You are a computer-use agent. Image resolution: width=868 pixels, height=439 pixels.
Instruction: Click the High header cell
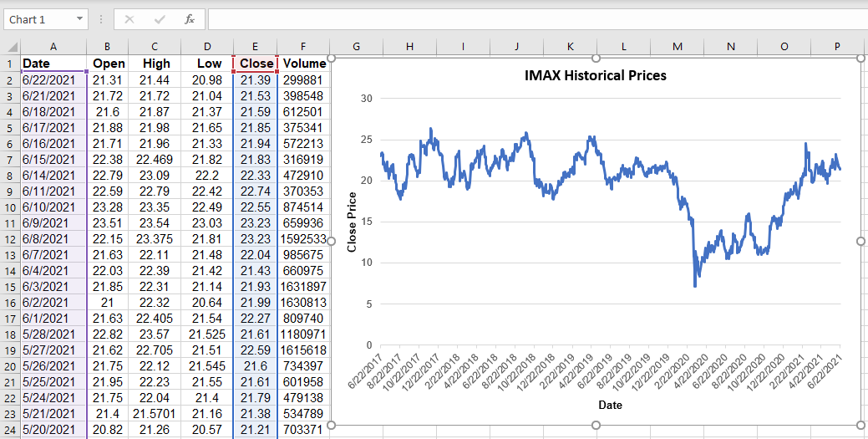click(x=156, y=64)
